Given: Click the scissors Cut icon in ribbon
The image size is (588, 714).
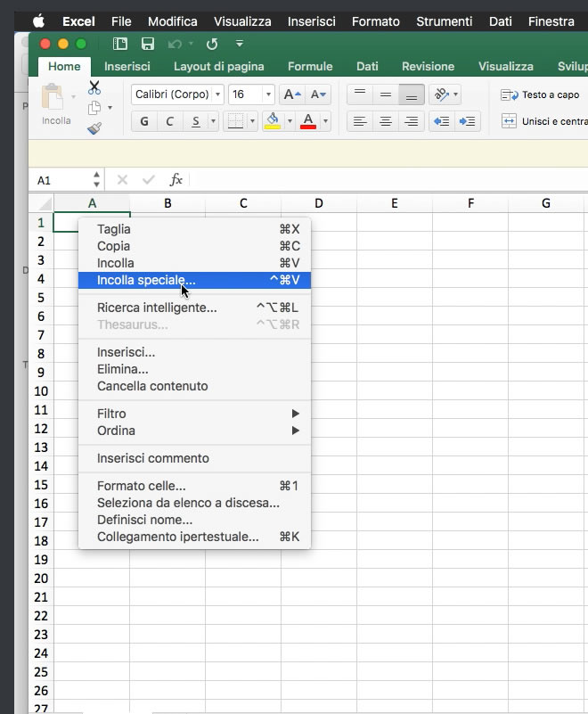Looking at the screenshot, I should click(94, 87).
